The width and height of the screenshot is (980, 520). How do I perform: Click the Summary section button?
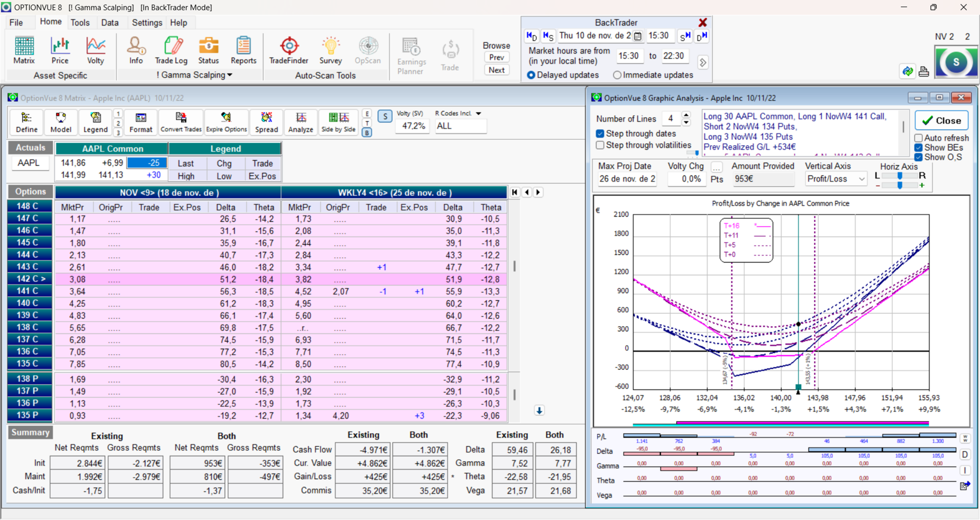30,432
